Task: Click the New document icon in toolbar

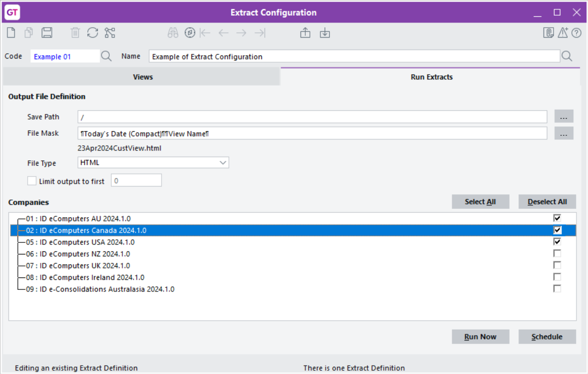Action: [11, 33]
